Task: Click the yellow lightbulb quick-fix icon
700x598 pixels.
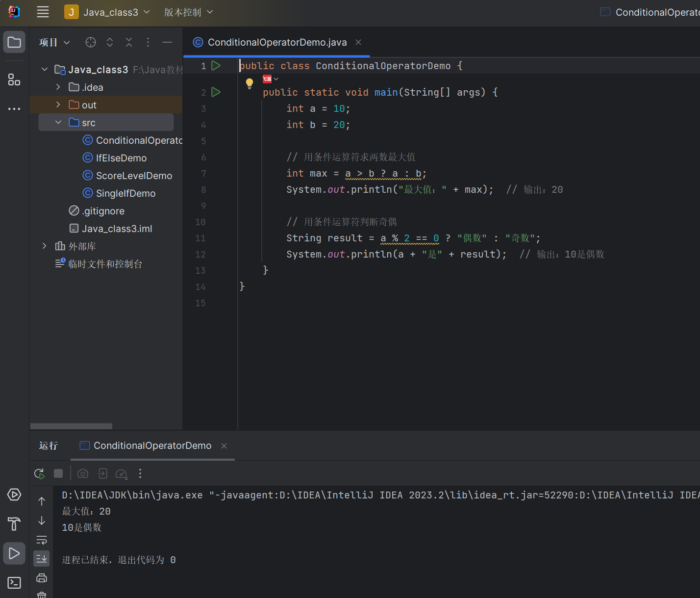Action: [x=250, y=83]
